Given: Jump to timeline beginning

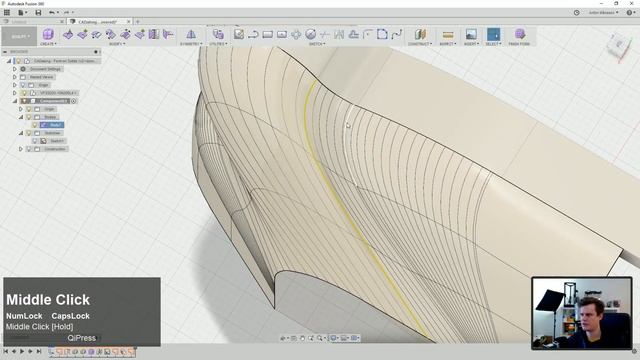Looking at the screenshot, I should coord(5,351).
